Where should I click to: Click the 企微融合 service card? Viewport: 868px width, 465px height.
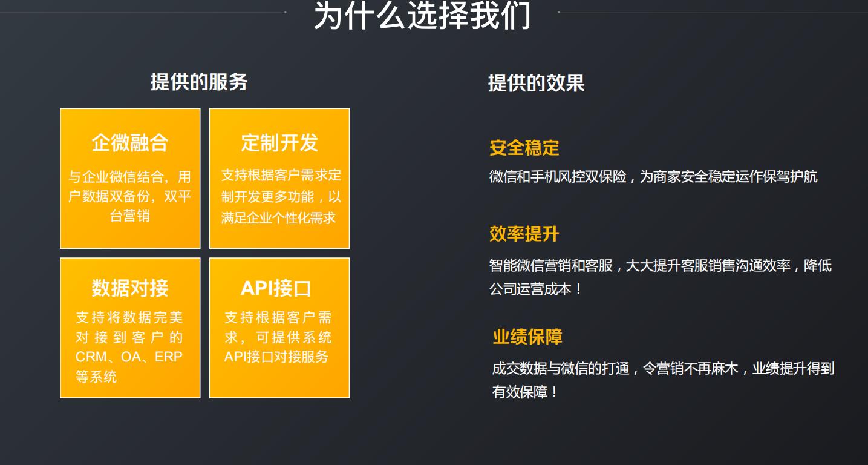129,177
